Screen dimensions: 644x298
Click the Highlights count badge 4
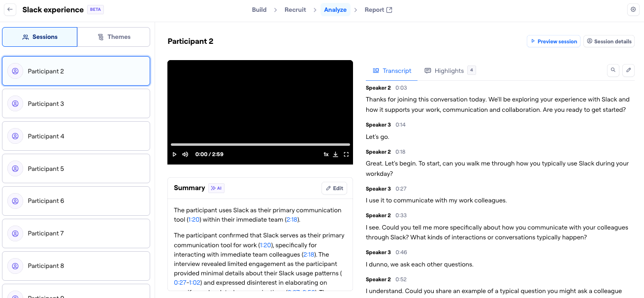472,70
